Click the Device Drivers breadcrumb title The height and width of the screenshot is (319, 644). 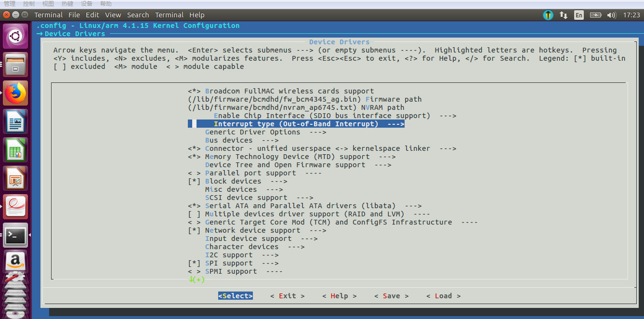(75, 34)
